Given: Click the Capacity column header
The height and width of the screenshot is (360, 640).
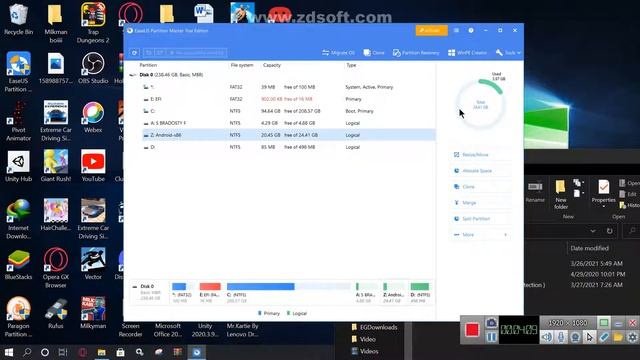Looking at the screenshot, I should click(272, 65).
